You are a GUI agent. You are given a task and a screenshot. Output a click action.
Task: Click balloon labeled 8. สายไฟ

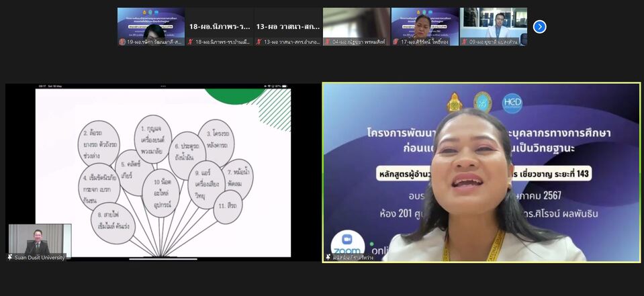(x=113, y=223)
